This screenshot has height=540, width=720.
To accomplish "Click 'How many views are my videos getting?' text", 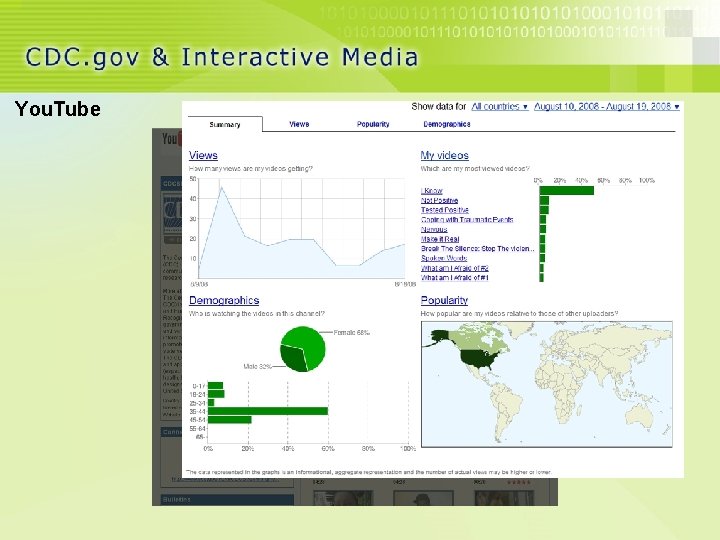I will tap(251, 169).
